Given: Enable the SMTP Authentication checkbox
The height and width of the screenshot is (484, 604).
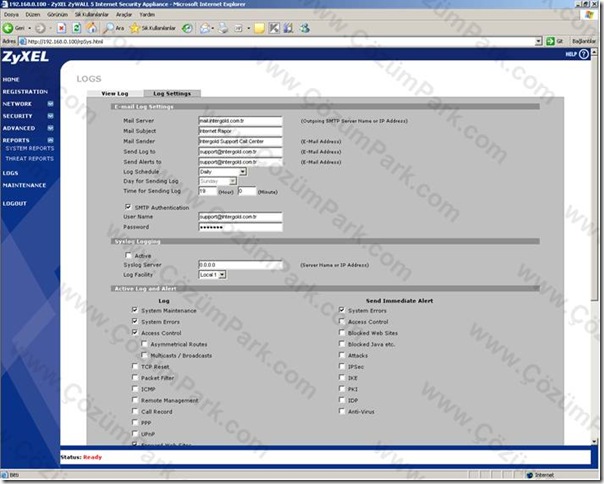Looking at the screenshot, I should click(128, 207).
